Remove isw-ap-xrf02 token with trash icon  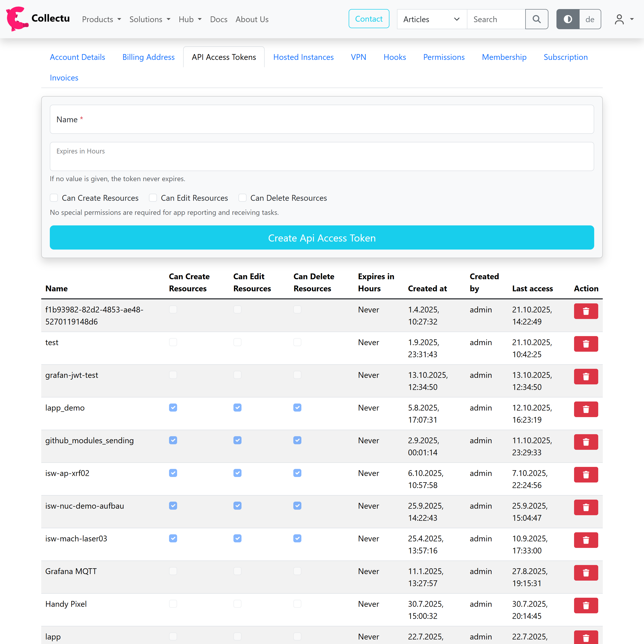point(586,475)
